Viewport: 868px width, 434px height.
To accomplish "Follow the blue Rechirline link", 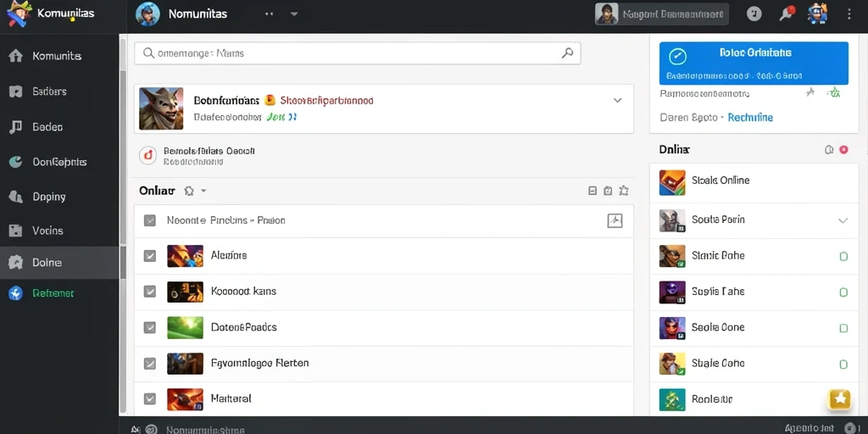I will click(x=750, y=117).
